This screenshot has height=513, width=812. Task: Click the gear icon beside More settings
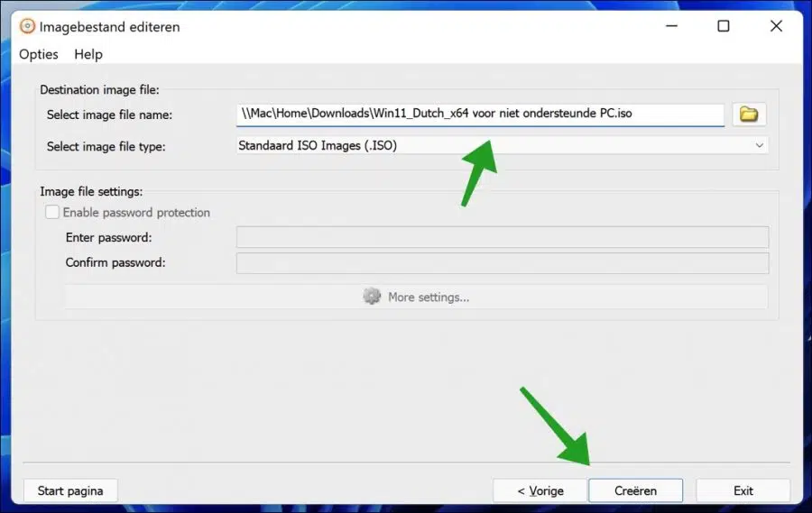[372, 297]
